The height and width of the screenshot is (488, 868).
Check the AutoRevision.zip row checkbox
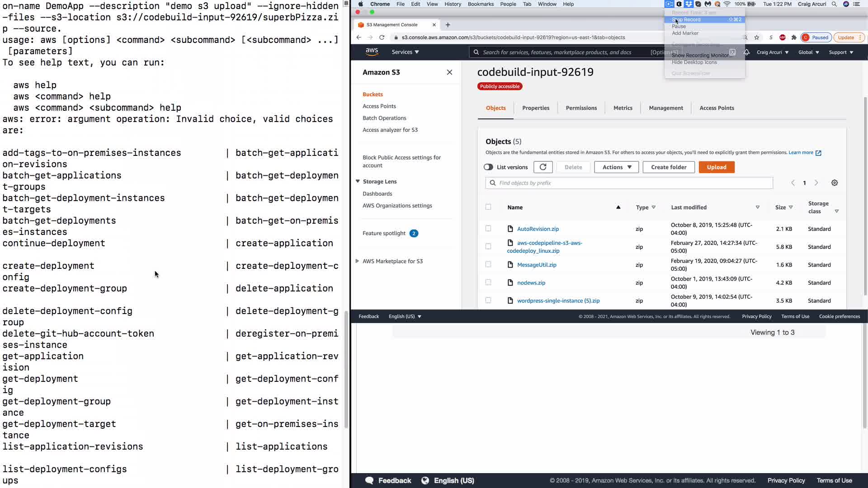[x=488, y=229]
